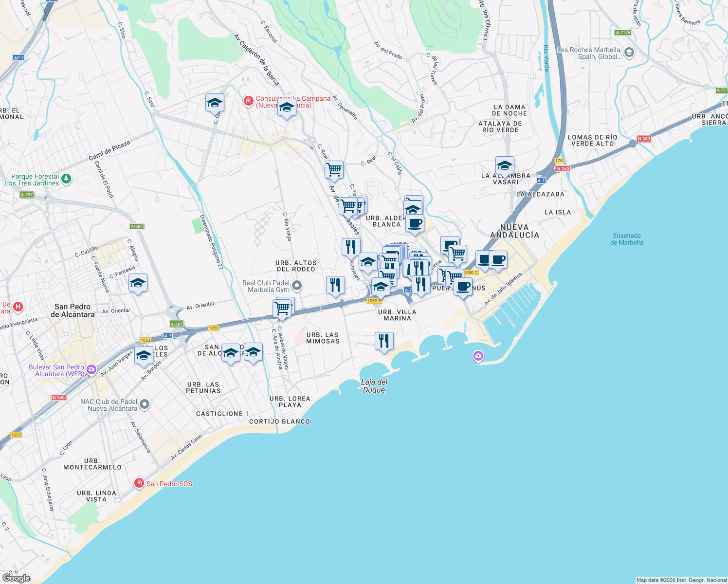Screen dimensions: 728x584
Task: Click the globe icon next to Les Roches Marbella
Action: click(628, 53)
